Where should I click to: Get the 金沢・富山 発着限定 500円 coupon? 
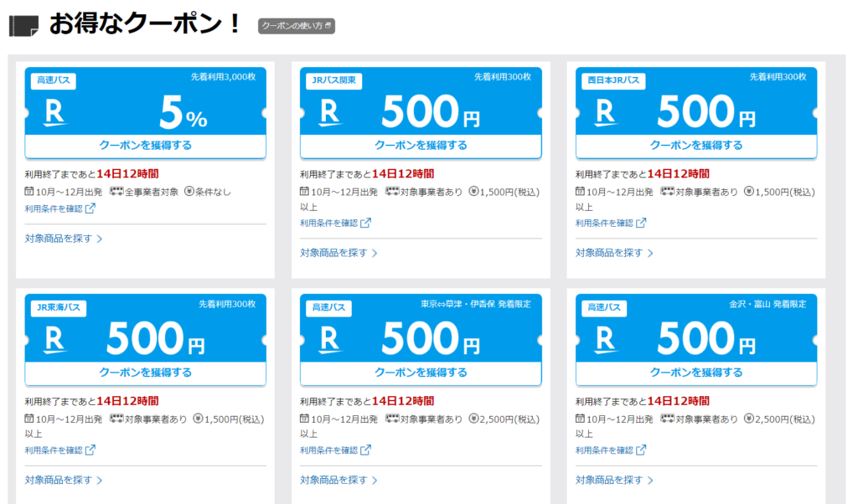coord(696,373)
